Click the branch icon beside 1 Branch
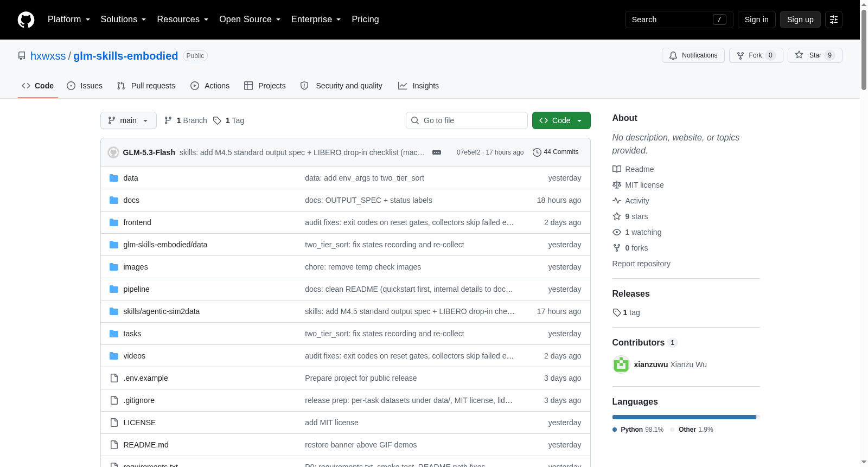Image resolution: width=868 pixels, height=467 pixels. coord(168,120)
